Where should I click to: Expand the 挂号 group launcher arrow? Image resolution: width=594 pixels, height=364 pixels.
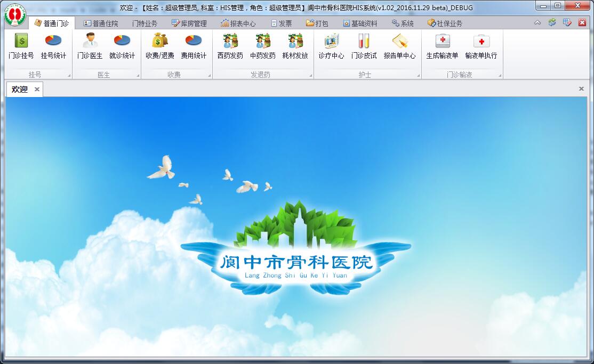tap(69, 75)
